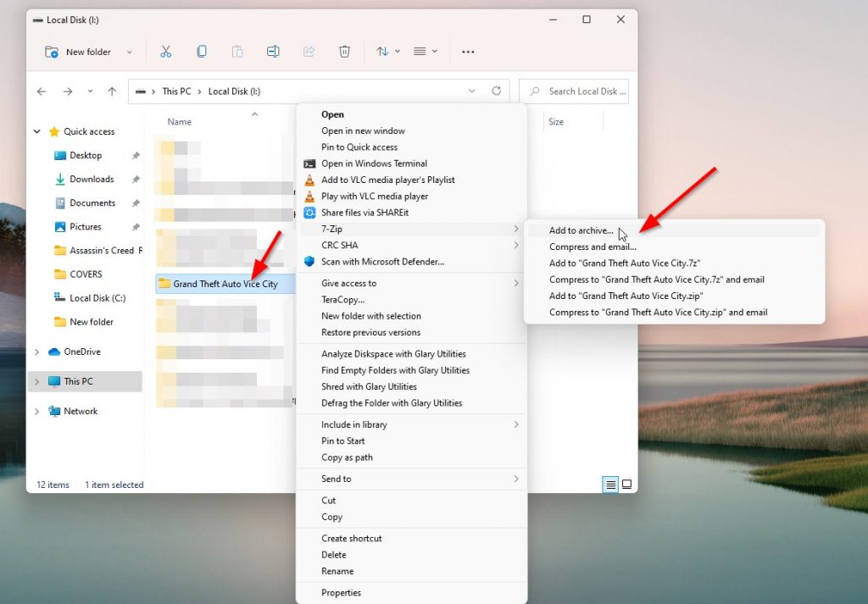
Task: Sort by the Name column header
Action: click(x=180, y=122)
